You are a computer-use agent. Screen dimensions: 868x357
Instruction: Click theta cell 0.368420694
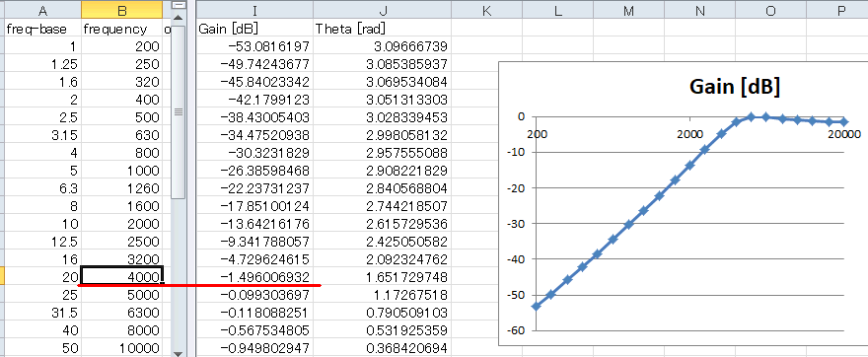[382, 347]
